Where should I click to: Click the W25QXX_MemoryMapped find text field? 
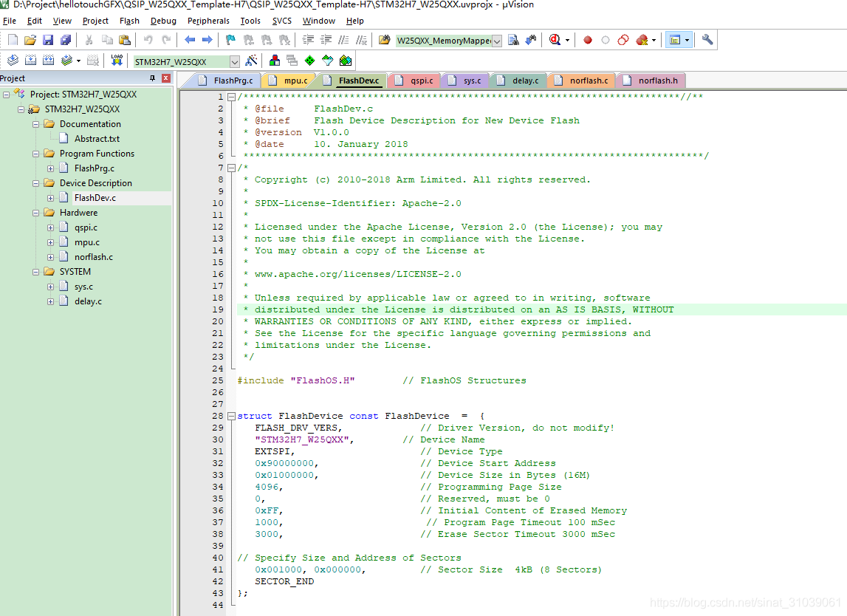[x=444, y=41]
